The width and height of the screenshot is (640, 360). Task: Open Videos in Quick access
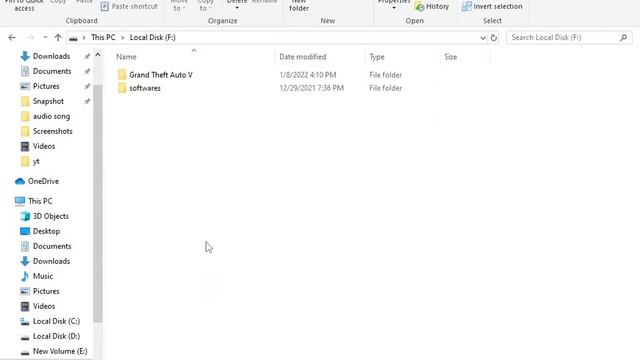[x=44, y=146]
